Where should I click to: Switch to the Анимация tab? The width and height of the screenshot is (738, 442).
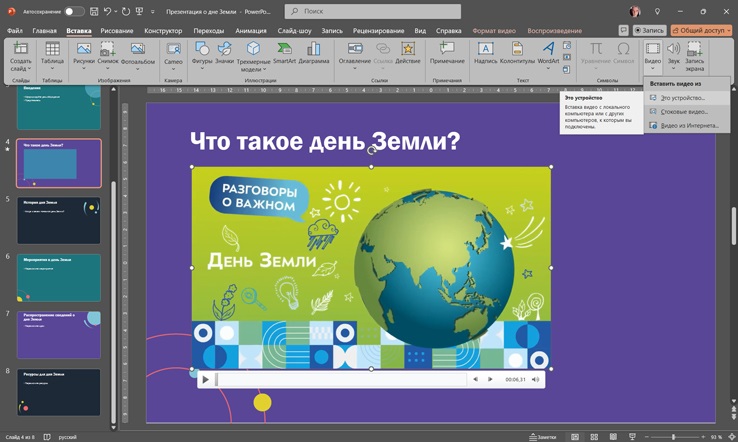[x=251, y=31]
